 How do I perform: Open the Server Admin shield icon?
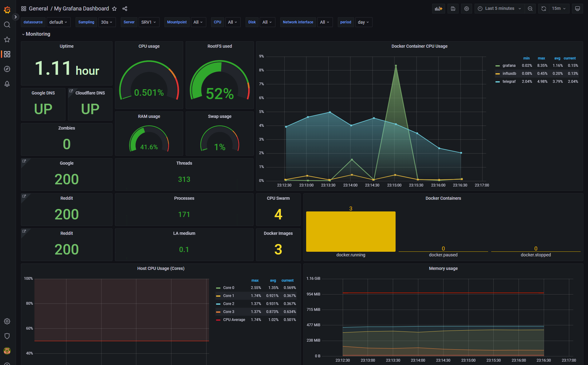[7, 336]
